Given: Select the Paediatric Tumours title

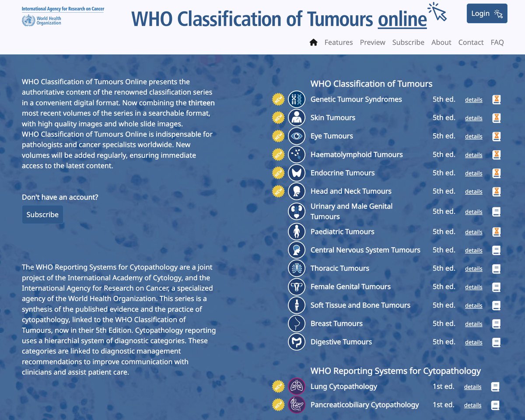Looking at the screenshot, I should pos(342,231).
